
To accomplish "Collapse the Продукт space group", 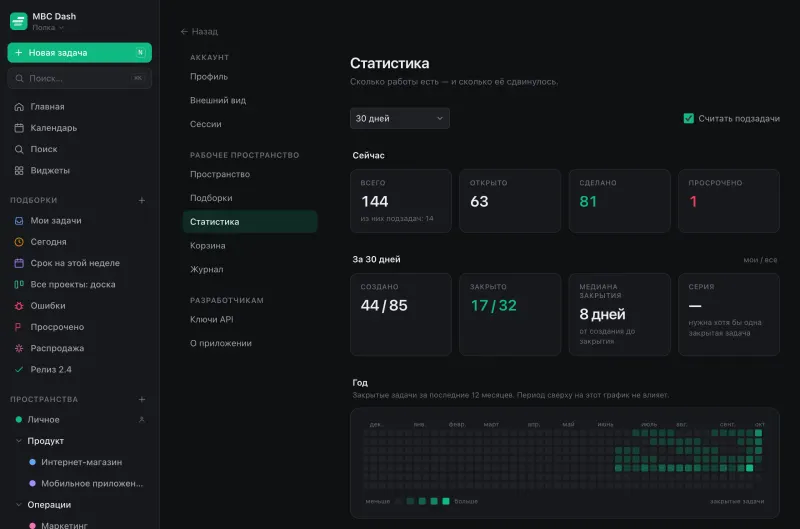I will [x=19, y=441].
